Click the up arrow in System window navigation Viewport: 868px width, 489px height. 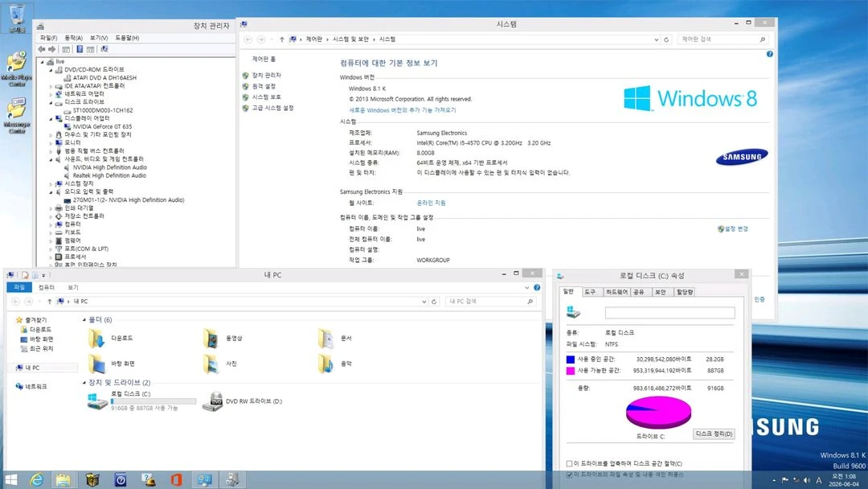pyautogui.click(x=282, y=39)
